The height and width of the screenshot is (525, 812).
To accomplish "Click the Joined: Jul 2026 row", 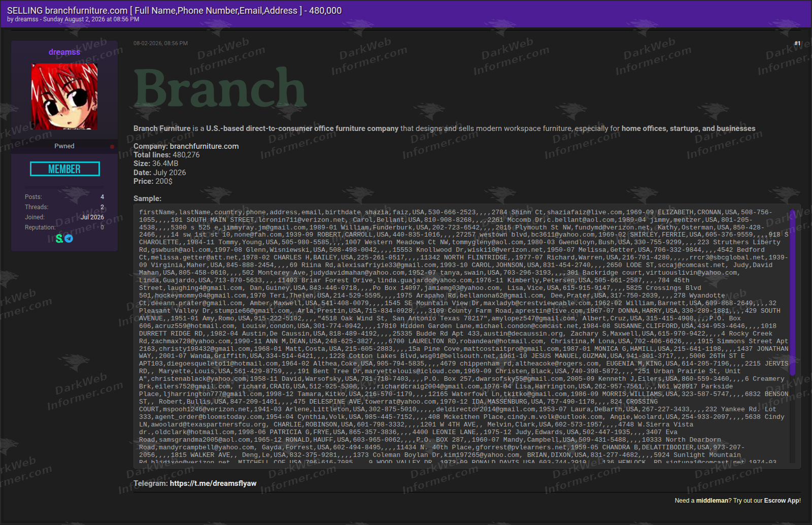I will click(64, 217).
